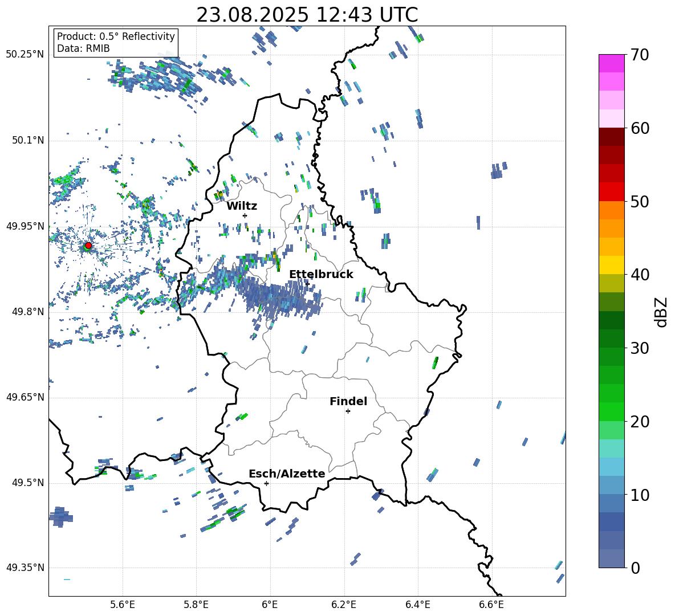Click the 6°E longitude label
Screen dimensions: 675x616
(270, 605)
